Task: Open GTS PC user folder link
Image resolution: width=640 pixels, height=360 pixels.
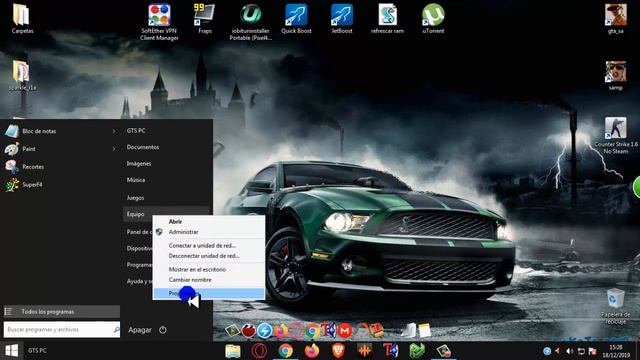Action: point(136,131)
